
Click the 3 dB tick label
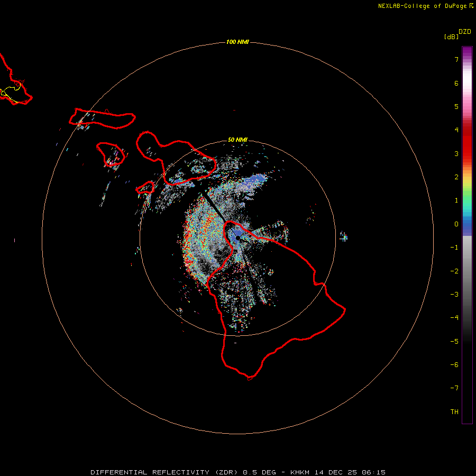coord(456,153)
